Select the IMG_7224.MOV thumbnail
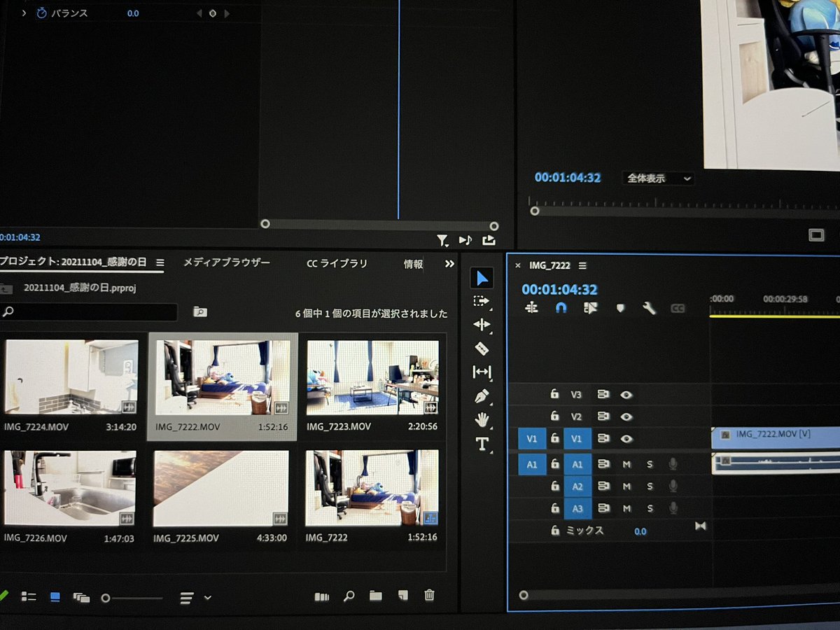Image resolution: width=840 pixels, height=630 pixels. pos(71,377)
